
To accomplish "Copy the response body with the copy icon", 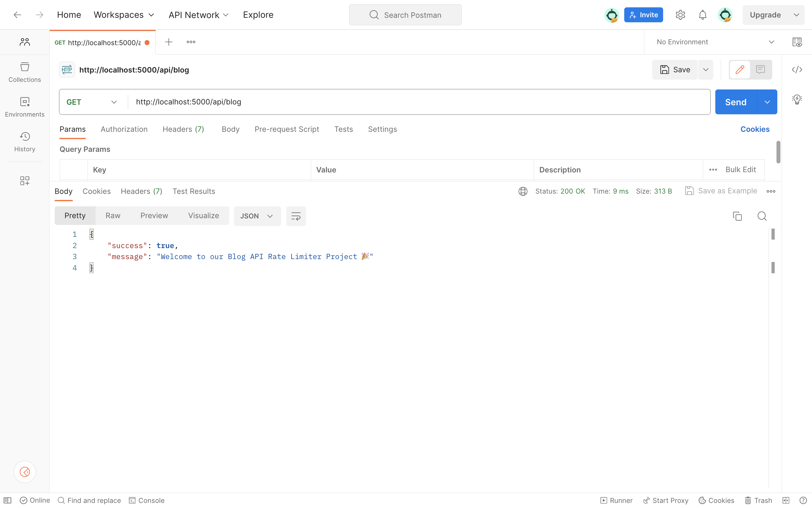I will [x=737, y=216].
